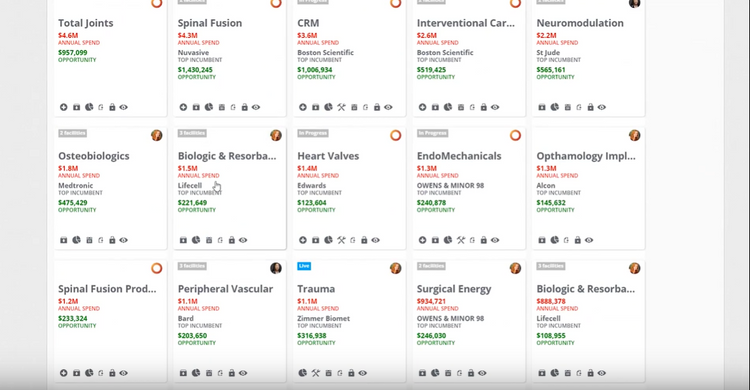750x390 pixels.
Task: Toggle eye visibility on Osteobiologics card
Action: pos(123,240)
